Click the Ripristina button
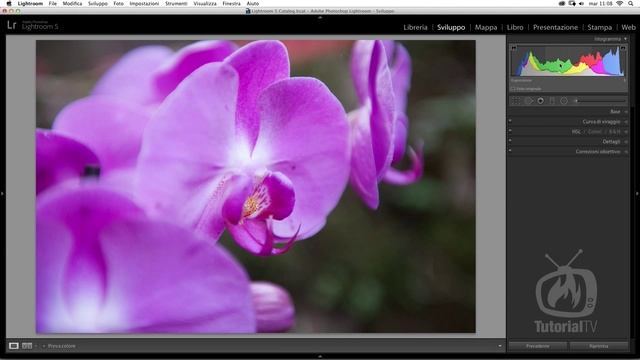Viewport: 640px width, 360px height. click(x=599, y=346)
